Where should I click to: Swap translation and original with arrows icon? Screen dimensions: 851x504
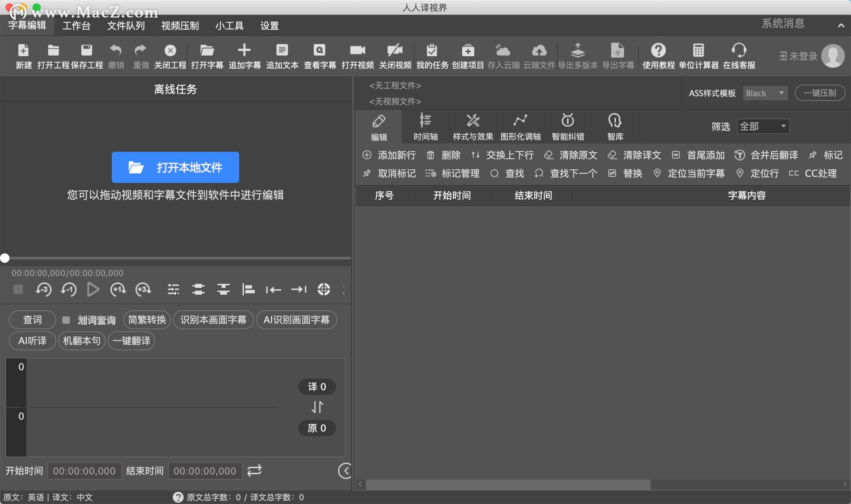[x=317, y=407]
